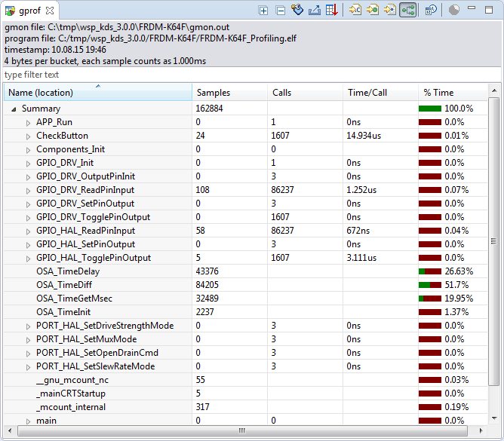
Task: Click the Expand All toolbar icon
Action: point(263,11)
